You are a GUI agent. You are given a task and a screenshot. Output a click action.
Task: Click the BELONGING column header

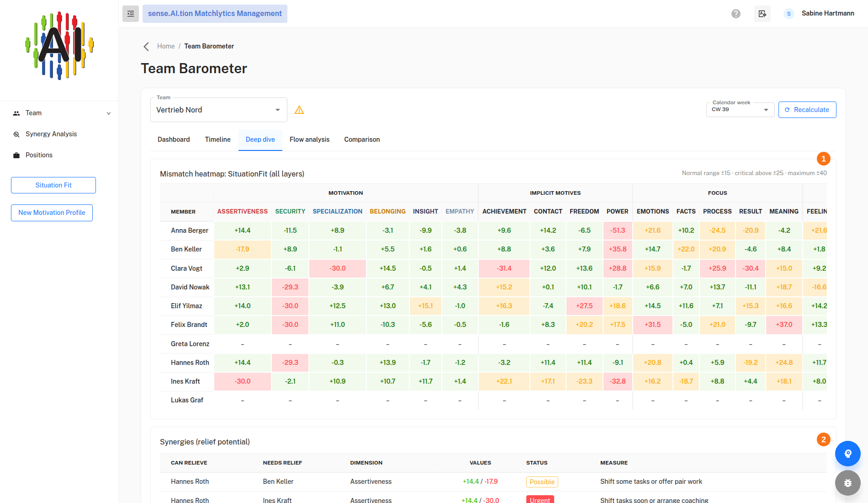coord(388,211)
